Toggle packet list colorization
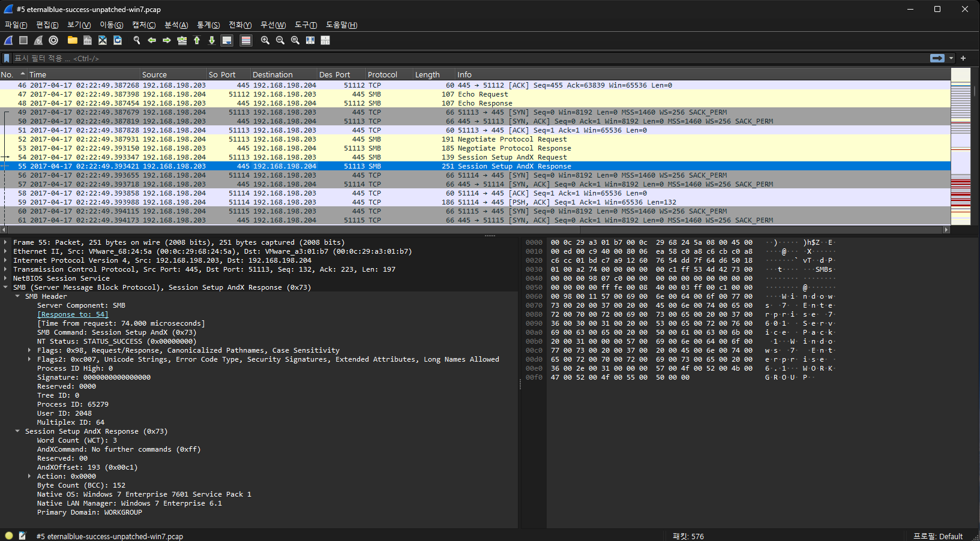Screen dimensions: 980x541 [246, 40]
